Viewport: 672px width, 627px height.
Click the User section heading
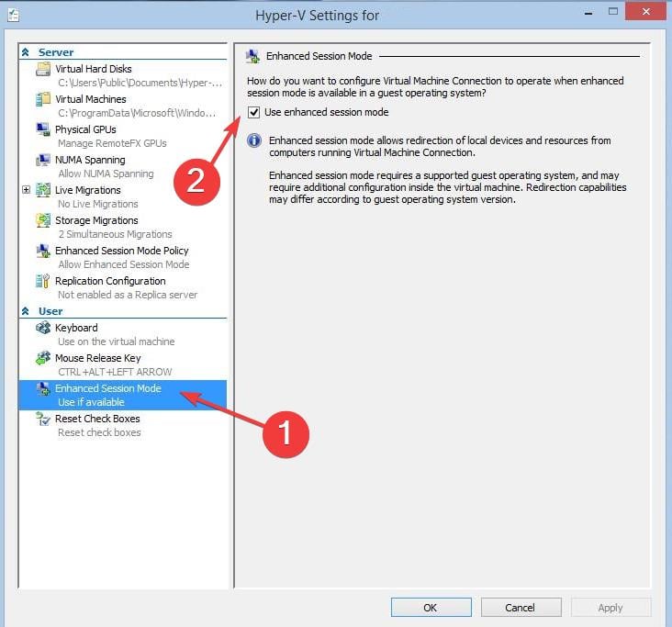pos(50,311)
